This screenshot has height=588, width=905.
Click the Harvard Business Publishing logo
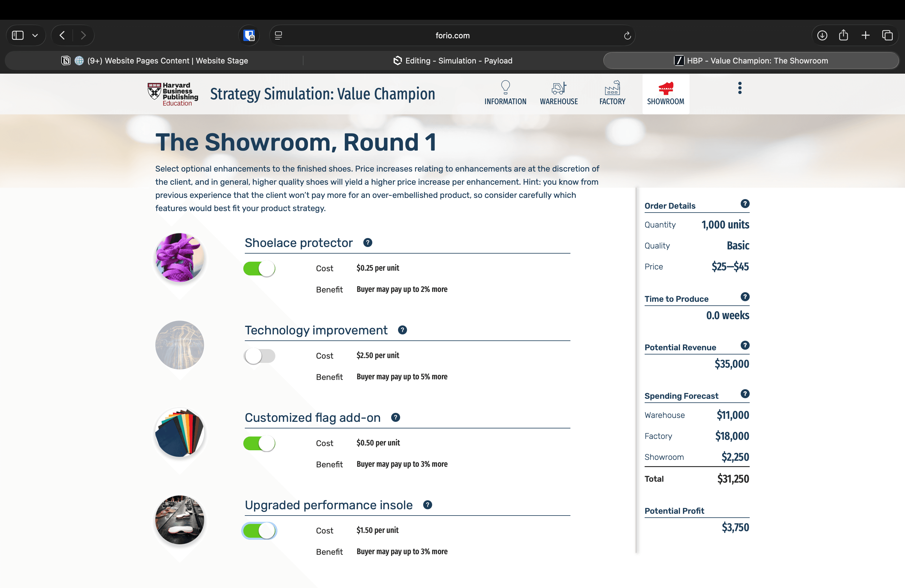pyautogui.click(x=173, y=94)
